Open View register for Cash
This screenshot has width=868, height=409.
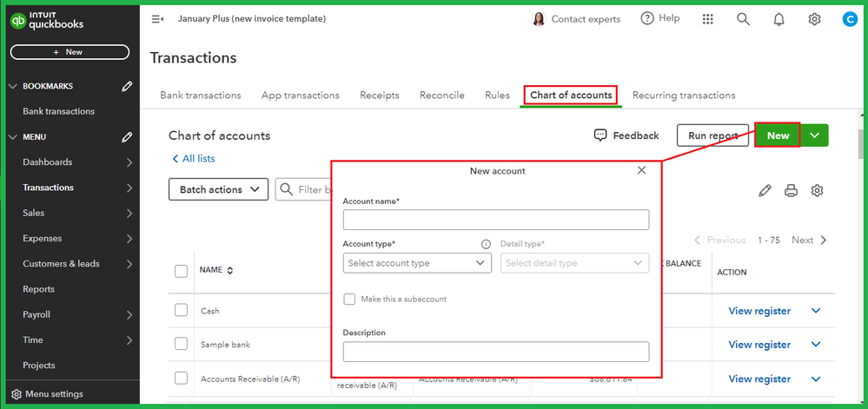759,311
